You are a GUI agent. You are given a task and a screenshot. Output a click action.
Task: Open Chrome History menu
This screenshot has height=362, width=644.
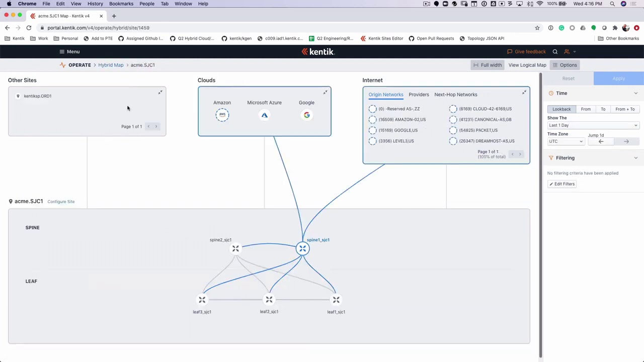(x=95, y=4)
